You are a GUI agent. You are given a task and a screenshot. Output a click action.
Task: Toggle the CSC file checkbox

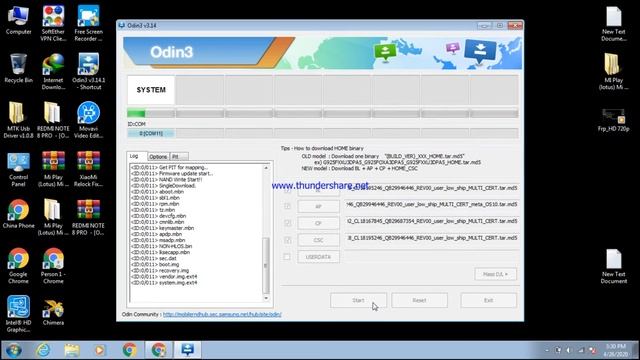287,240
